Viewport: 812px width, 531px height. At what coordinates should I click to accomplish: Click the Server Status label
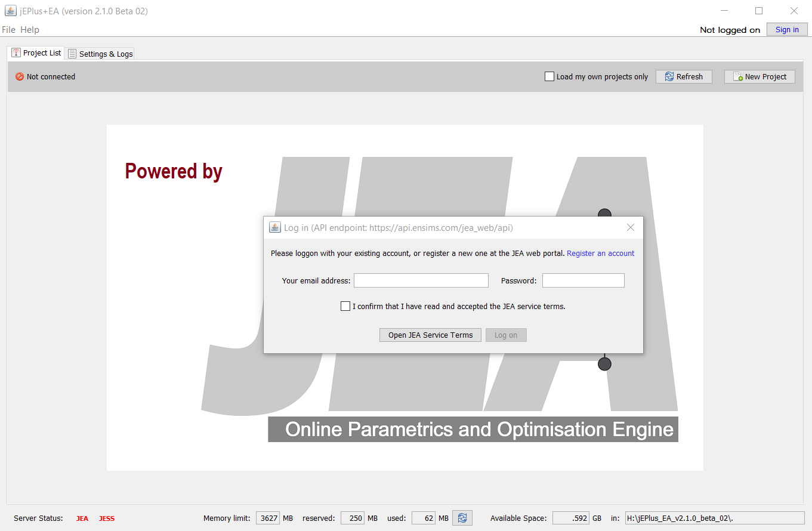pos(38,518)
